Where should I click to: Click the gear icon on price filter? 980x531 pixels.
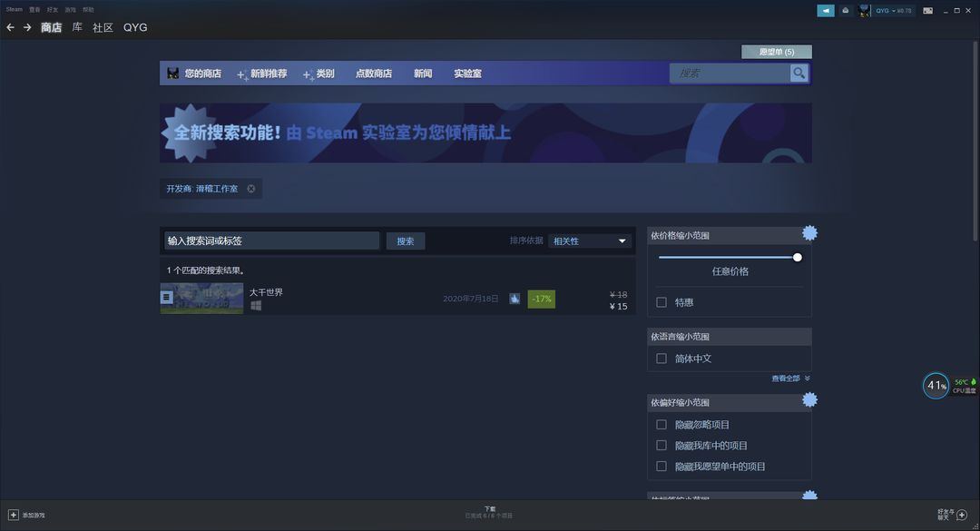coord(809,233)
